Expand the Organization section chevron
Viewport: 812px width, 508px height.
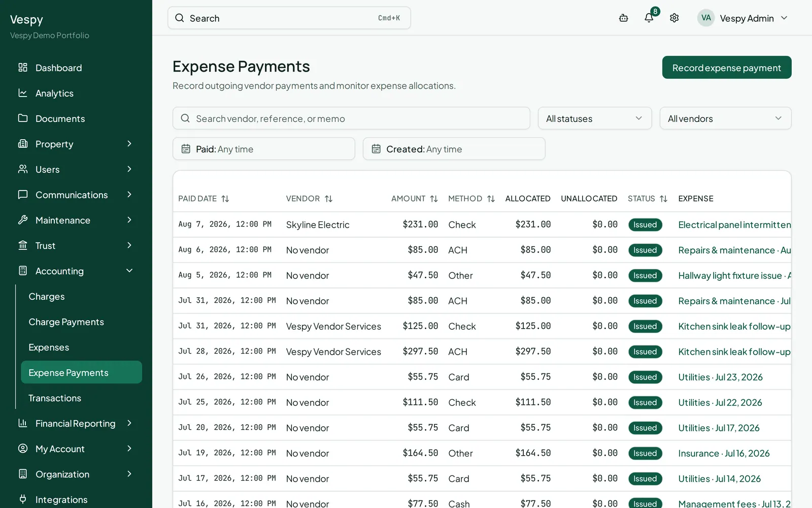click(129, 474)
